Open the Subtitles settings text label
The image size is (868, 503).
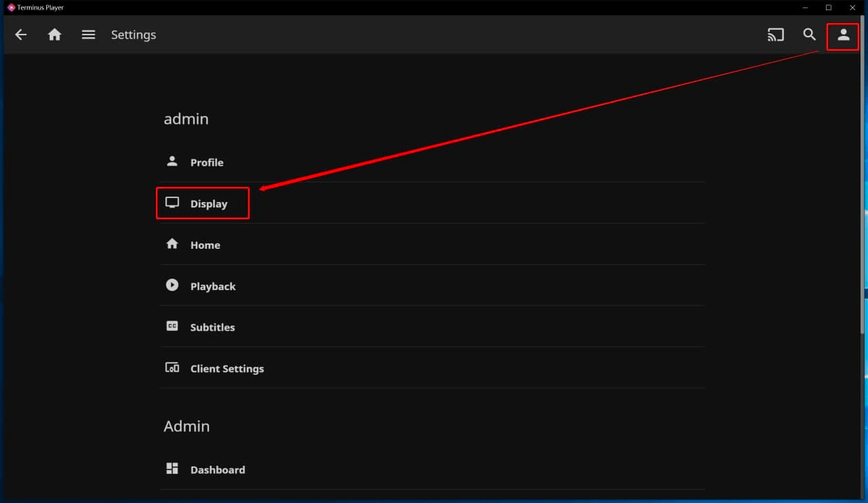(212, 327)
